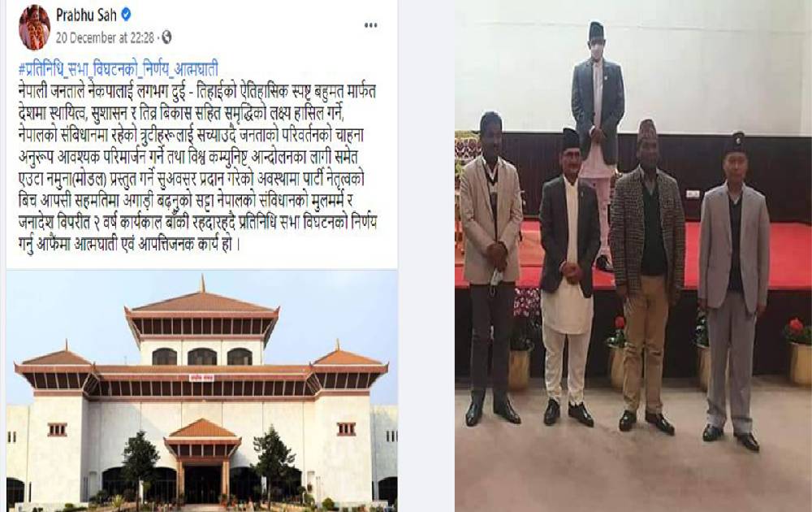The width and height of the screenshot is (812, 512).
Task: Open the post timestamp 20 December at 22:28
Action: click(105, 38)
